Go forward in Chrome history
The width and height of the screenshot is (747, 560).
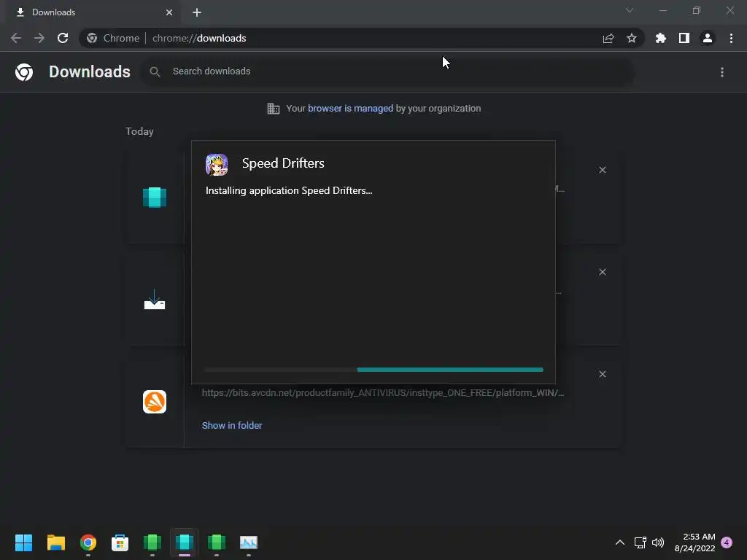(39, 38)
